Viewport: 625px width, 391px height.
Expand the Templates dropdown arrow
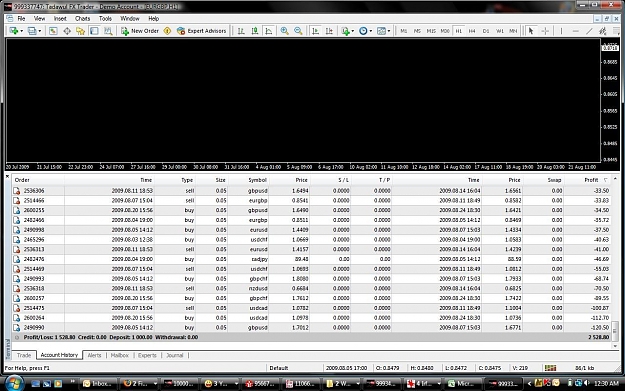(x=389, y=31)
